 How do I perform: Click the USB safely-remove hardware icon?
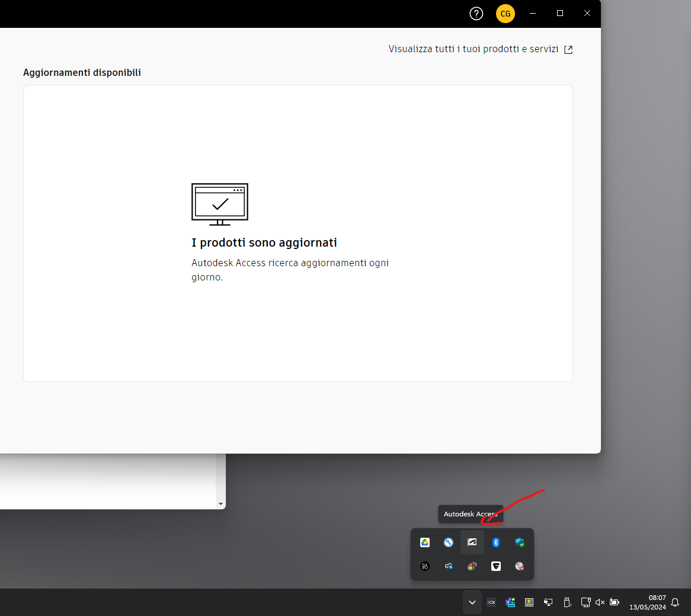tap(567, 602)
